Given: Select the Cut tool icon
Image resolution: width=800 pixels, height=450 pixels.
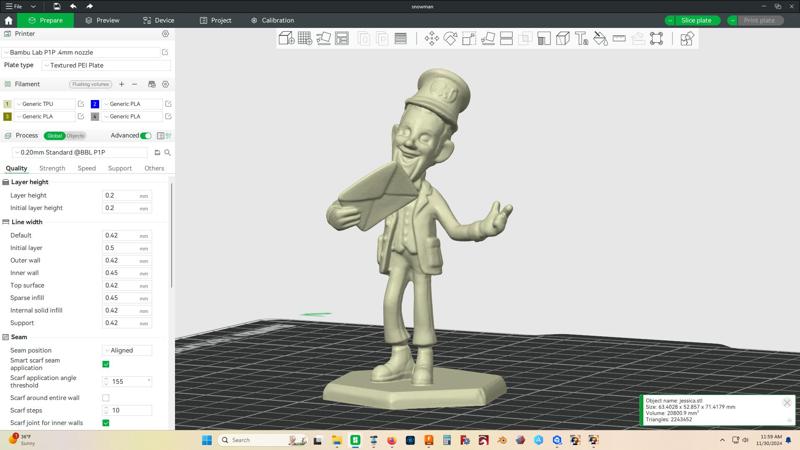Looking at the screenshot, I should [506, 38].
